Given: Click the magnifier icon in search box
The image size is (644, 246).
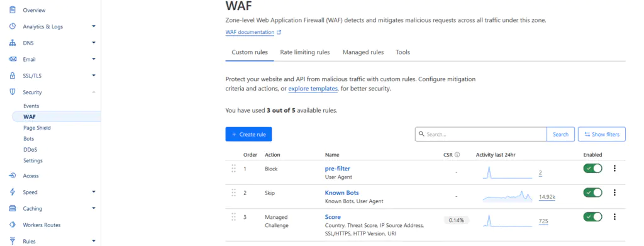Looking at the screenshot, I should pyautogui.click(x=421, y=134).
